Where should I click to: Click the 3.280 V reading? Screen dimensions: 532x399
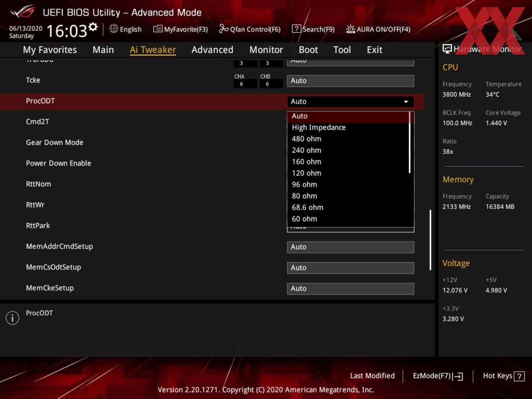coord(453,319)
